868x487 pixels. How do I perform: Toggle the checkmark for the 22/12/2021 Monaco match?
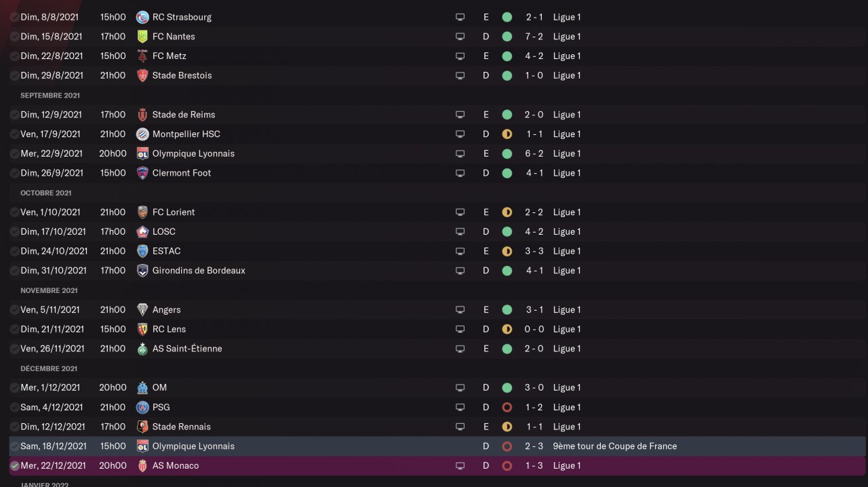(x=14, y=466)
